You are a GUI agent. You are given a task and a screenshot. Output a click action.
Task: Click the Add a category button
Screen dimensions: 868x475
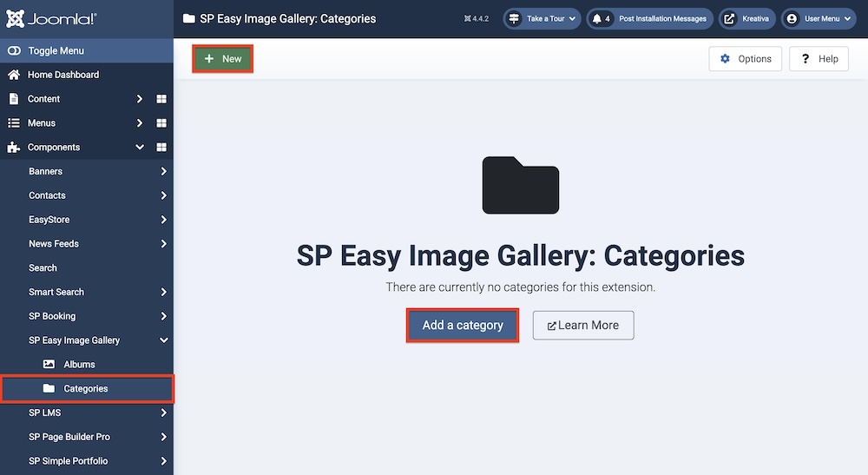(463, 326)
